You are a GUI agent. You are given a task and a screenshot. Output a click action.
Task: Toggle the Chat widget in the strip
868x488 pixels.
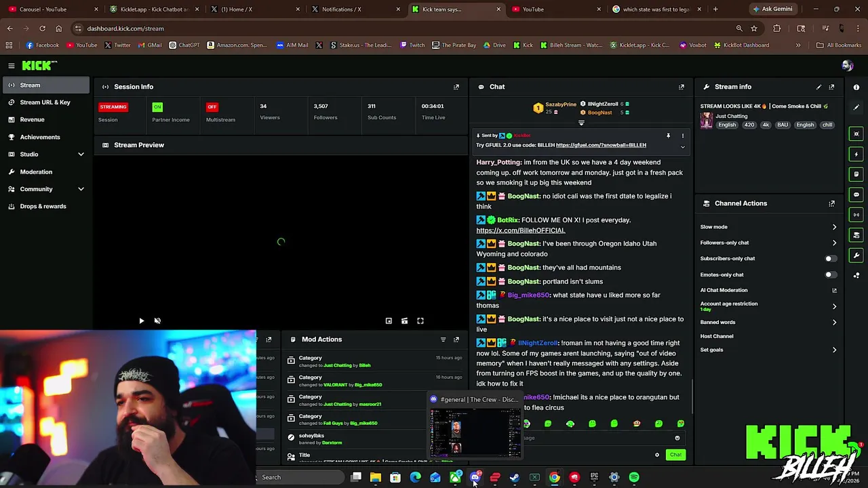[856, 195]
